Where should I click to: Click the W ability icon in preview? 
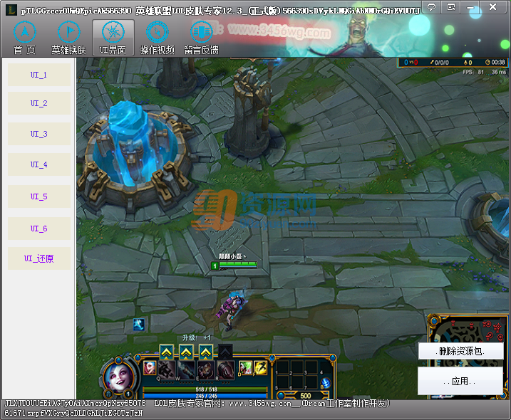click(x=186, y=369)
